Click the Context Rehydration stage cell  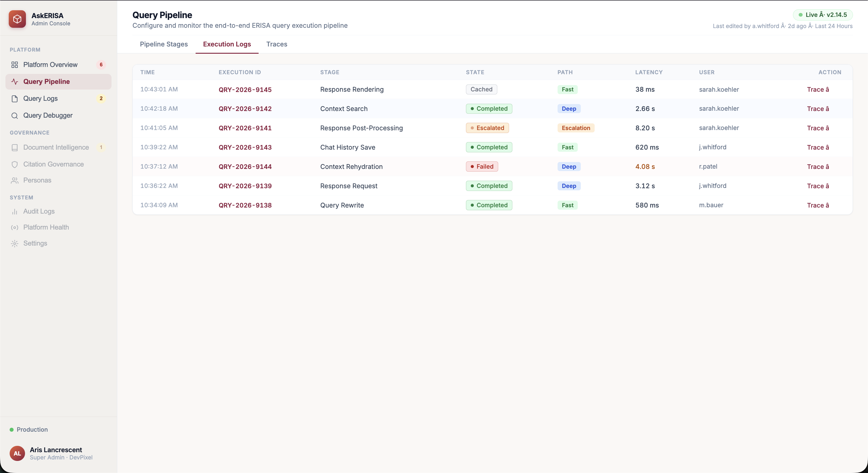(351, 167)
